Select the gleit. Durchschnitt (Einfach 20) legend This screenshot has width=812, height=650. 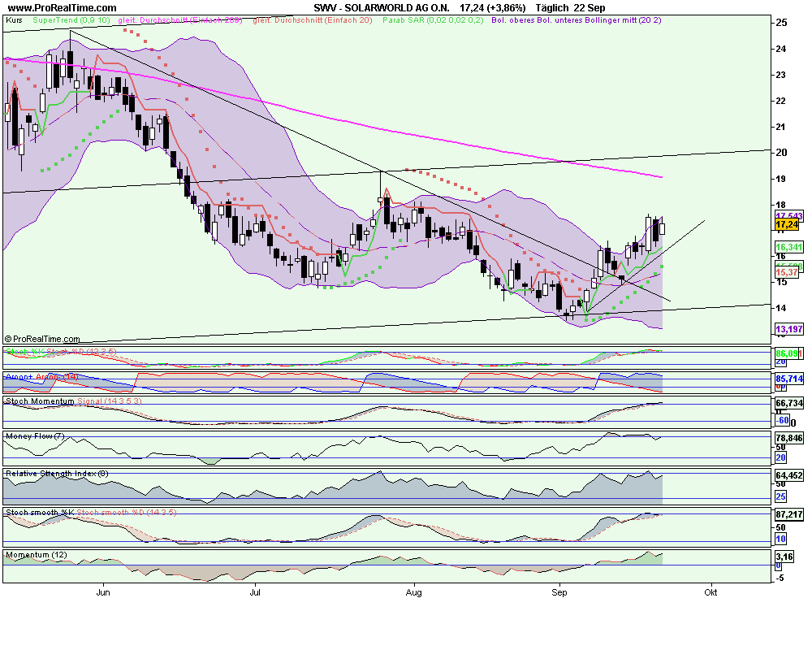[313, 20]
